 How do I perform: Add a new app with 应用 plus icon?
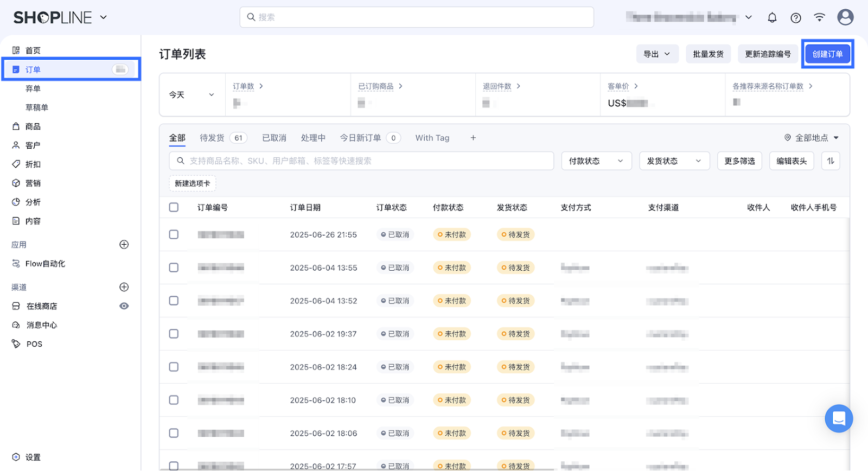coord(124,245)
